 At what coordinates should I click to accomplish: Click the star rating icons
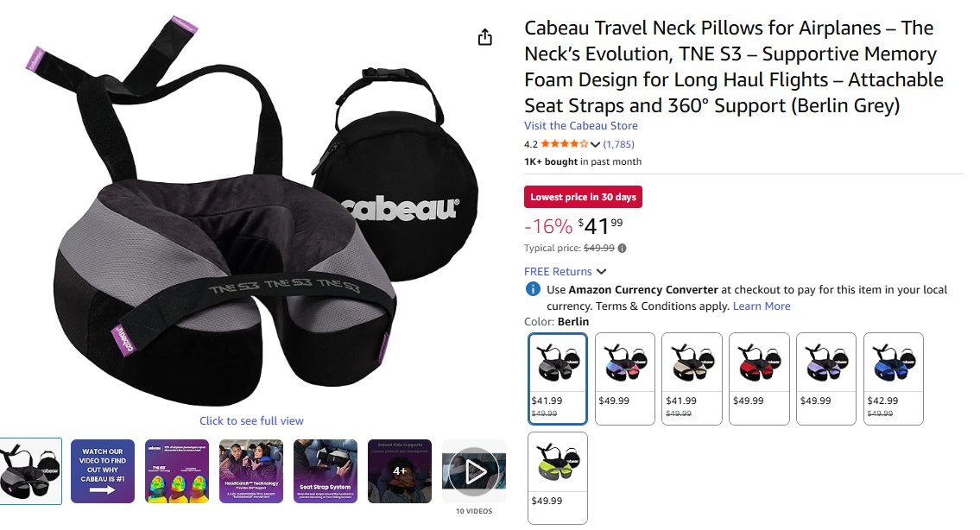coord(564,144)
